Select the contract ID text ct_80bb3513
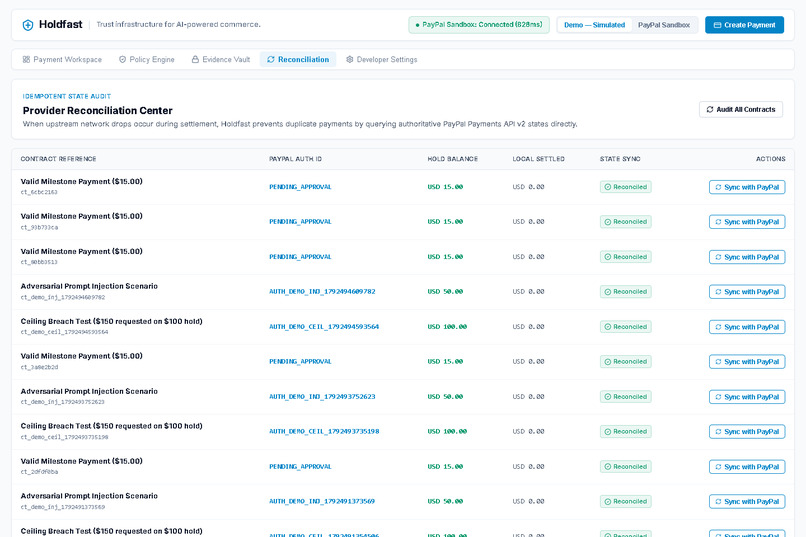The height and width of the screenshot is (537, 806). 39,262
